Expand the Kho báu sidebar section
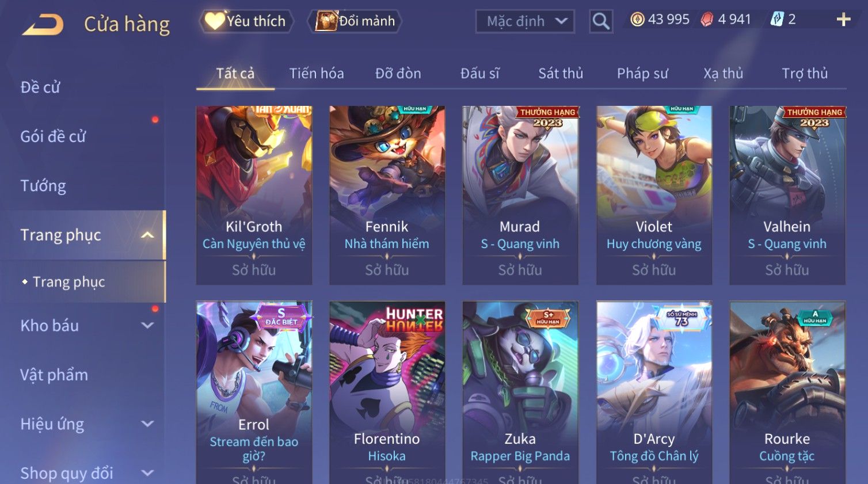Image resolution: width=868 pixels, height=484 pixels. pos(147,325)
